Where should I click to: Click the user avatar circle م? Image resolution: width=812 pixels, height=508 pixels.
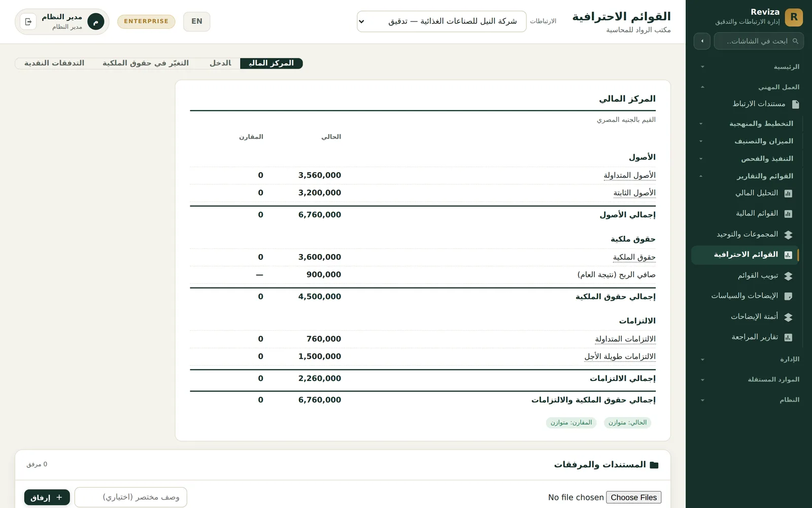(95, 21)
